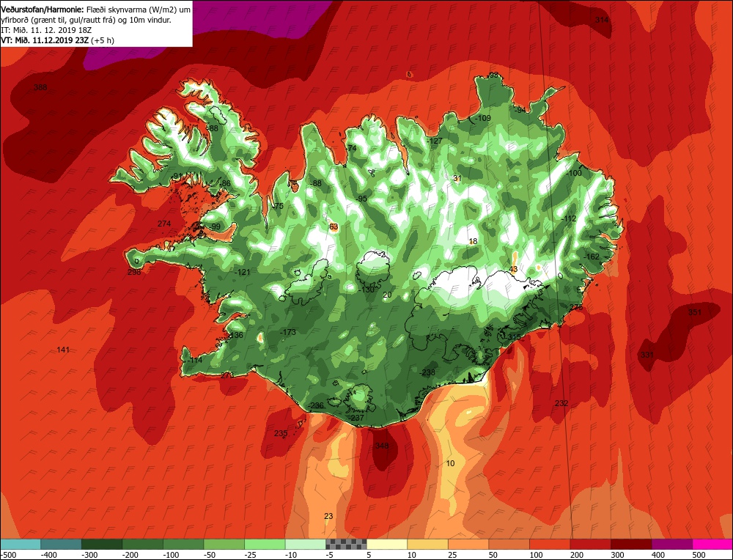Click the map value -109
This screenshot has width=733, height=560.
coord(482,118)
